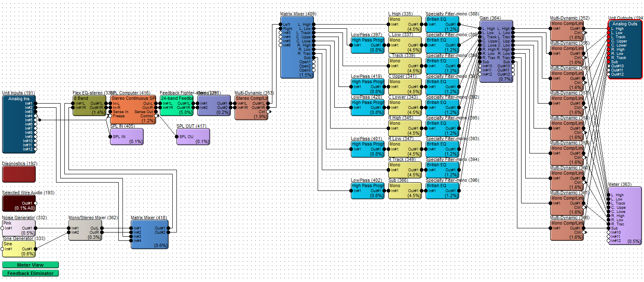The width and height of the screenshot is (644, 282).
Task: Click the Meter View button
Action: [30, 265]
